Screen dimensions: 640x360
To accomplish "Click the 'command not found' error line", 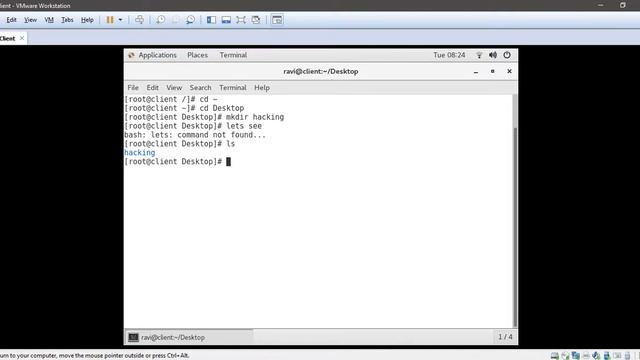I will point(195,135).
